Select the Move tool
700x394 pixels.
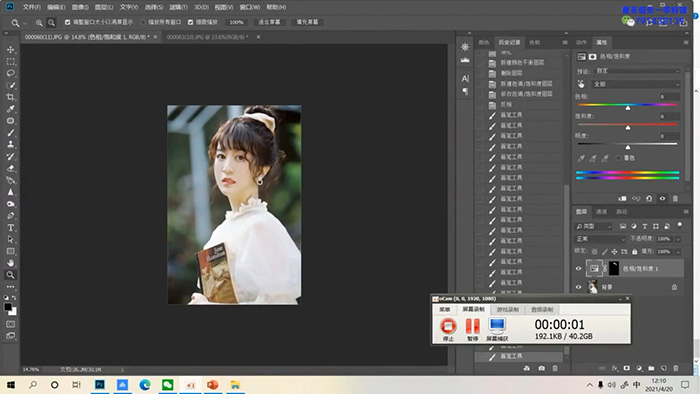11,50
